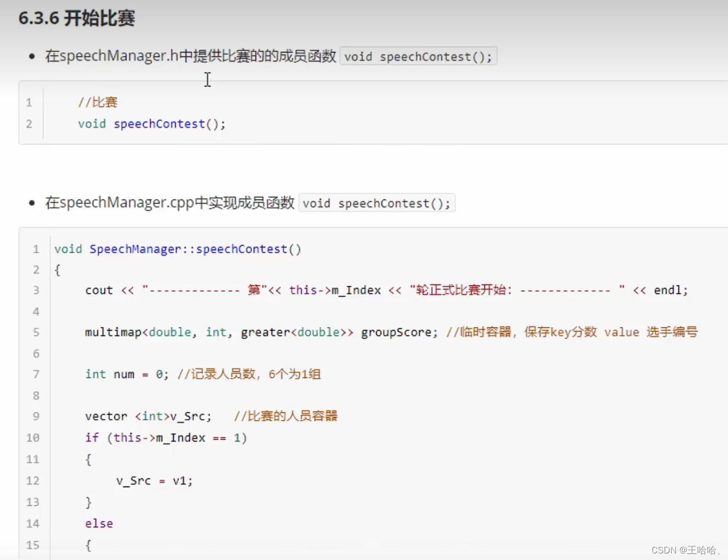
Task: Click "endl;" at the end of line 3
Action: point(671,290)
